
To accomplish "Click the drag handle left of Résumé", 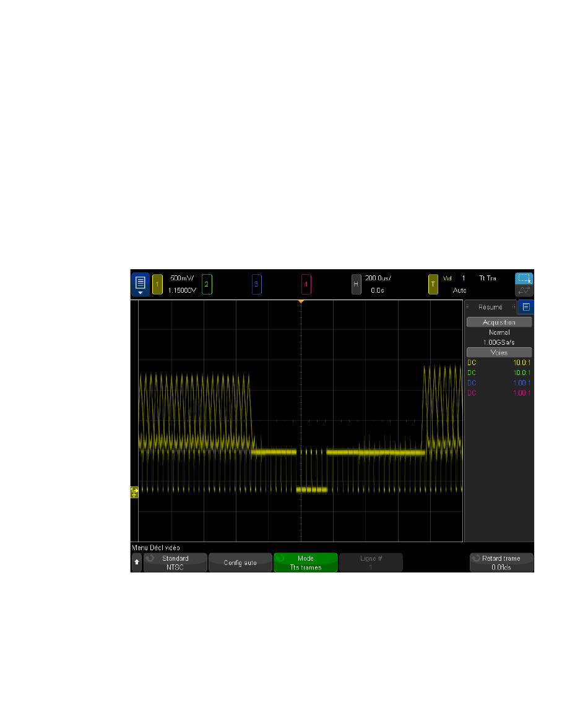I will tap(467, 307).
